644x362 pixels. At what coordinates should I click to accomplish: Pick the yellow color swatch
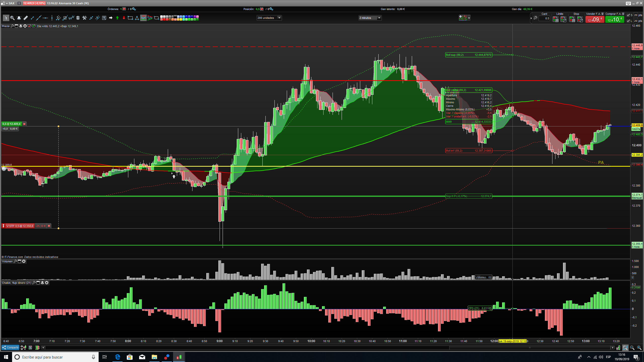tap(181, 19)
